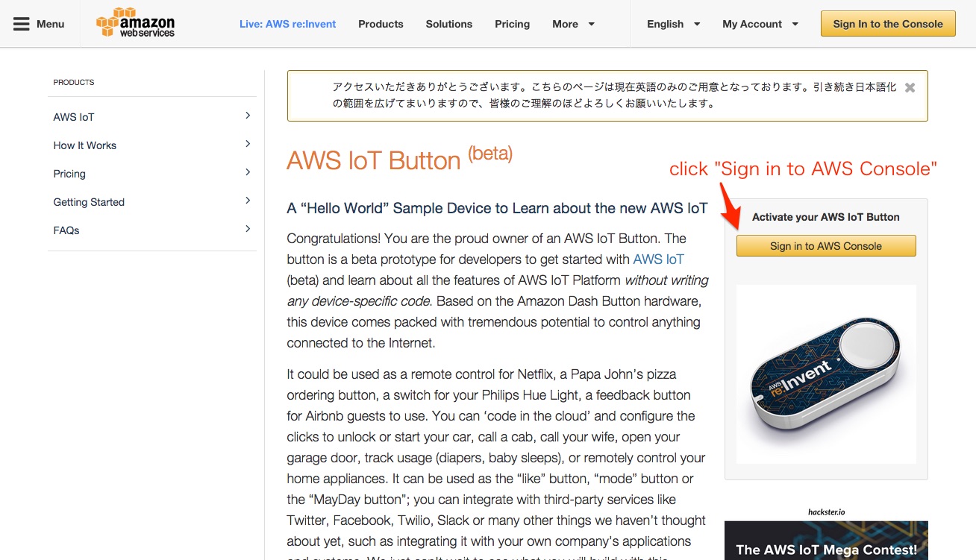Open the English language dropdown
The width and height of the screenshot is (976, 560).
coord(674,24)
